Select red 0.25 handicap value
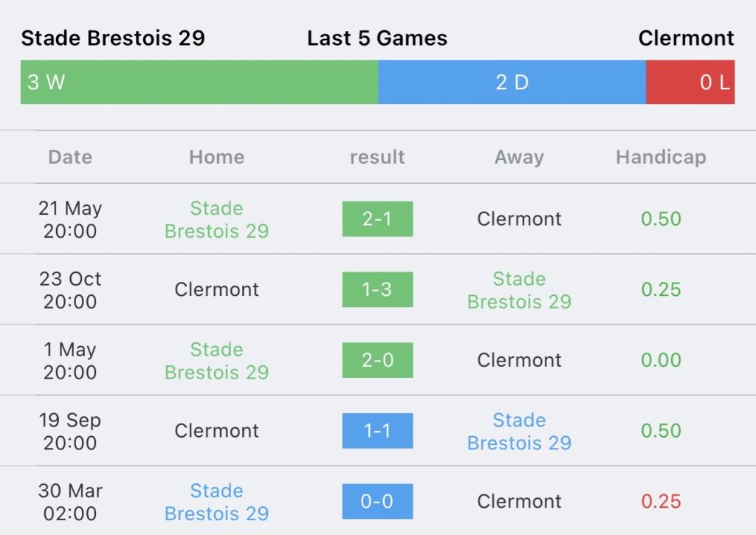 coord(661,502)
